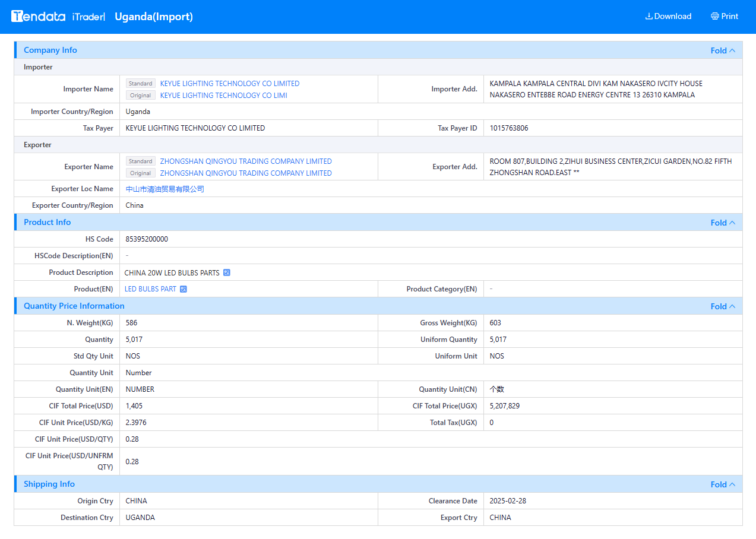756x539 pixels.
Task: Select CHINA 20W LED BULBS PARTS description
Action: click(172, 273)
